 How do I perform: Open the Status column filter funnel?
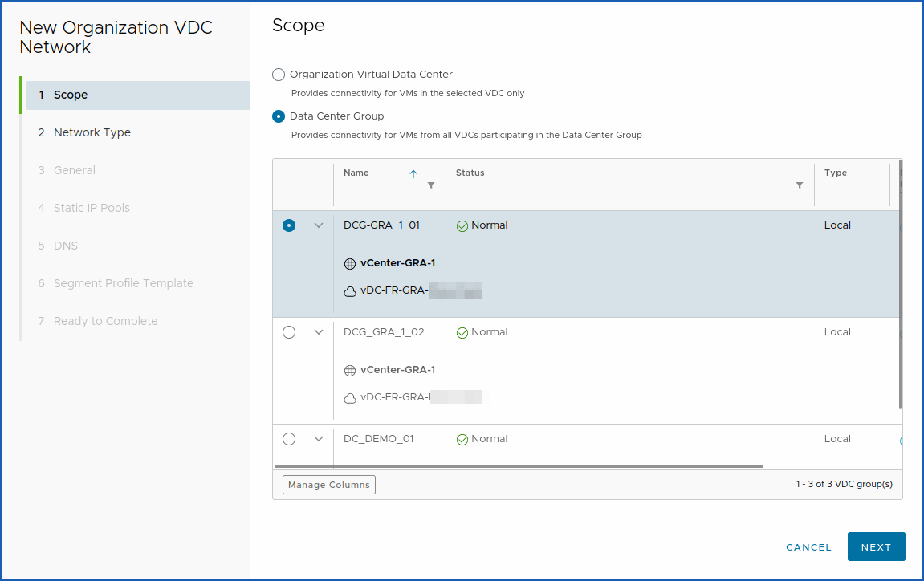pyautogui.click(x=799, y=185)
